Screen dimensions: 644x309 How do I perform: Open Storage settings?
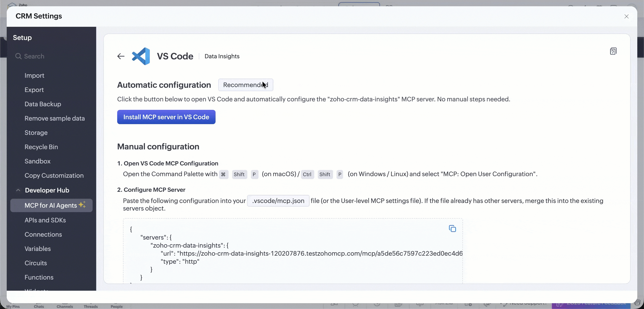pyautogui.click(x=36, y=133)
